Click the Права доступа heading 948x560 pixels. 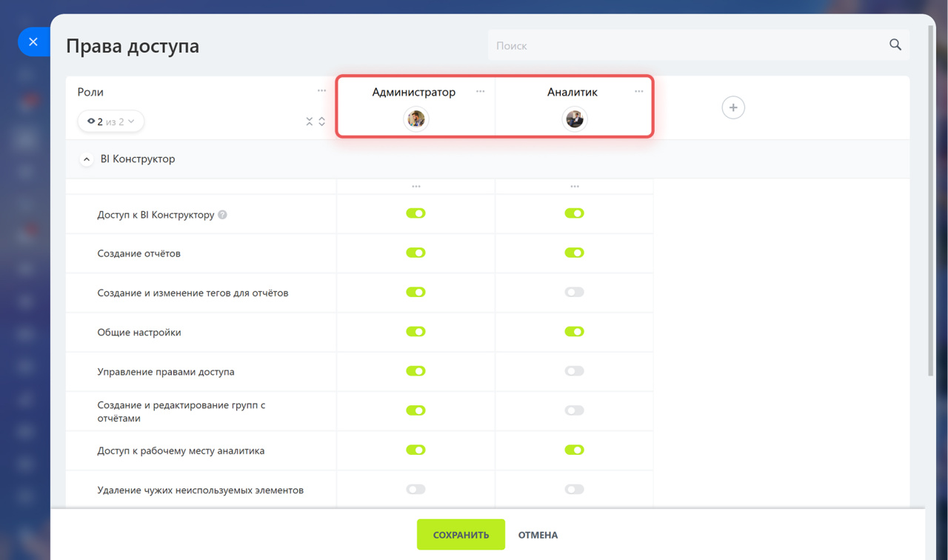click(133, 46)
